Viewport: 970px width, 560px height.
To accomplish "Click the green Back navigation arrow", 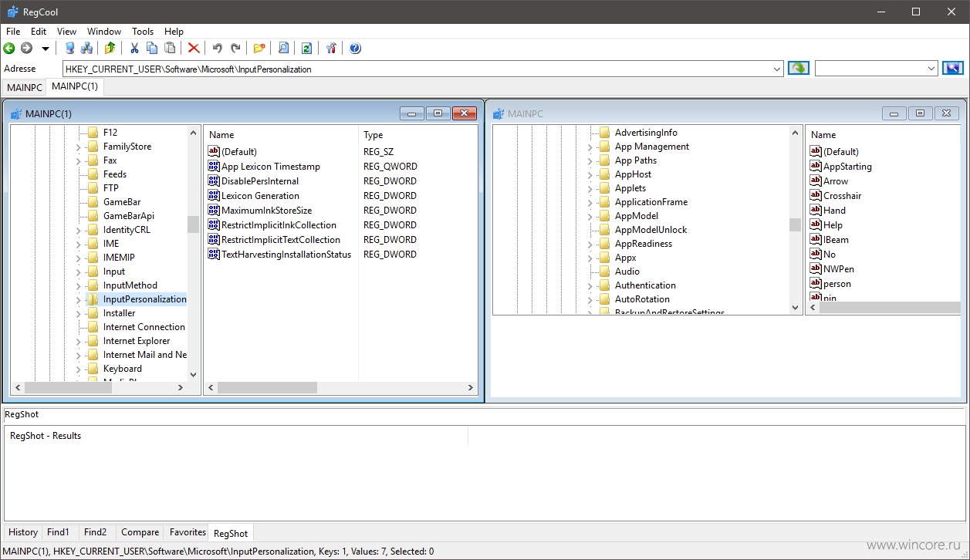I will (10, 49).
